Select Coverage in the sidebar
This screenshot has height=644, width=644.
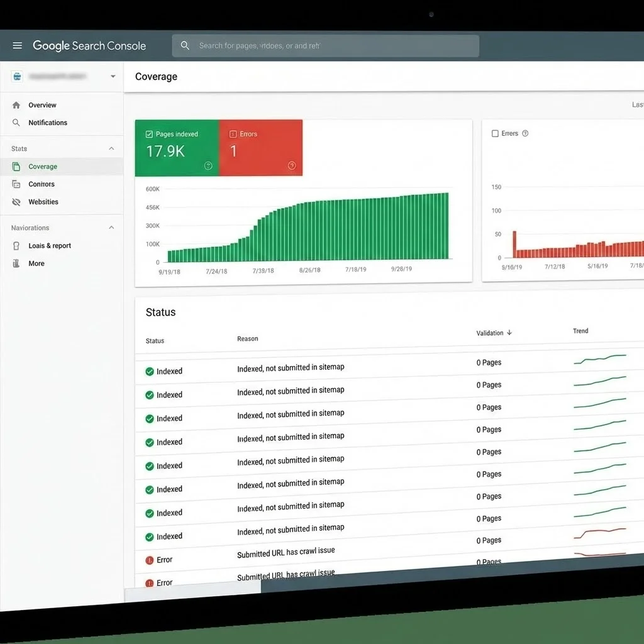42,166
